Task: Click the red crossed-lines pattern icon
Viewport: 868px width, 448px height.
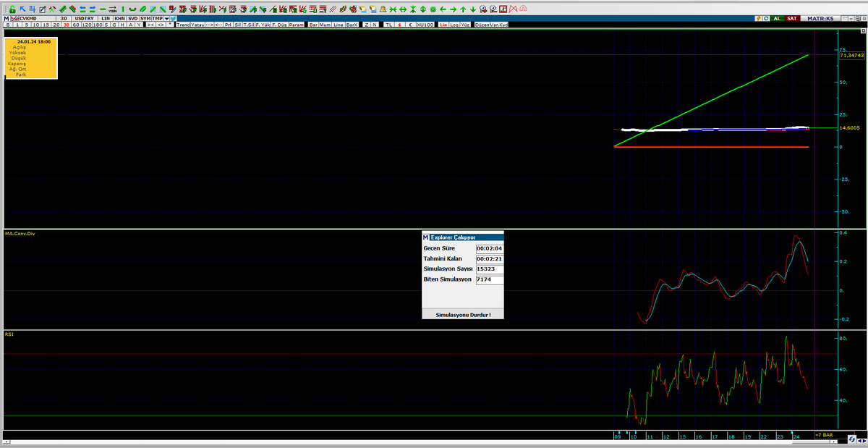Action: (514, 9)
